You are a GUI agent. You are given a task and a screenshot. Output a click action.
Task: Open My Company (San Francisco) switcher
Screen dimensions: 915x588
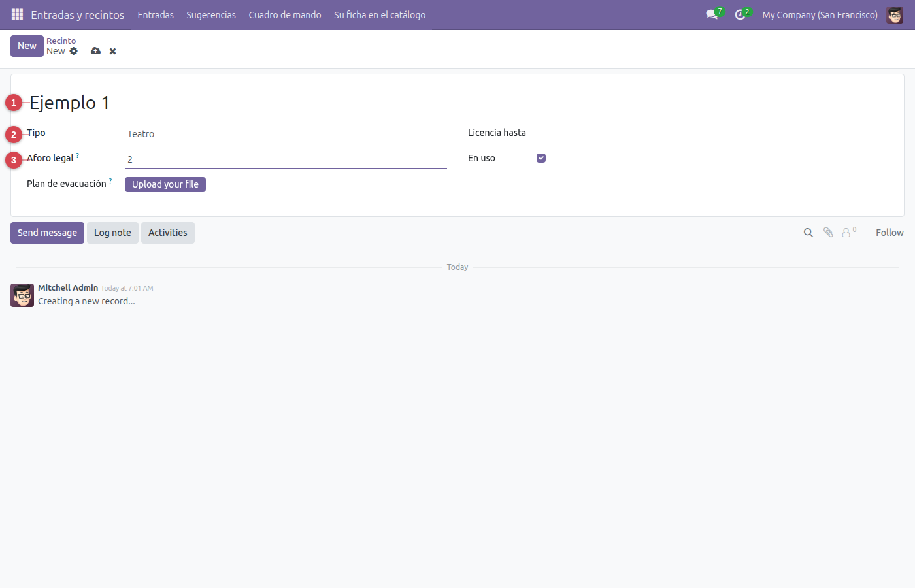coord(820,14)
